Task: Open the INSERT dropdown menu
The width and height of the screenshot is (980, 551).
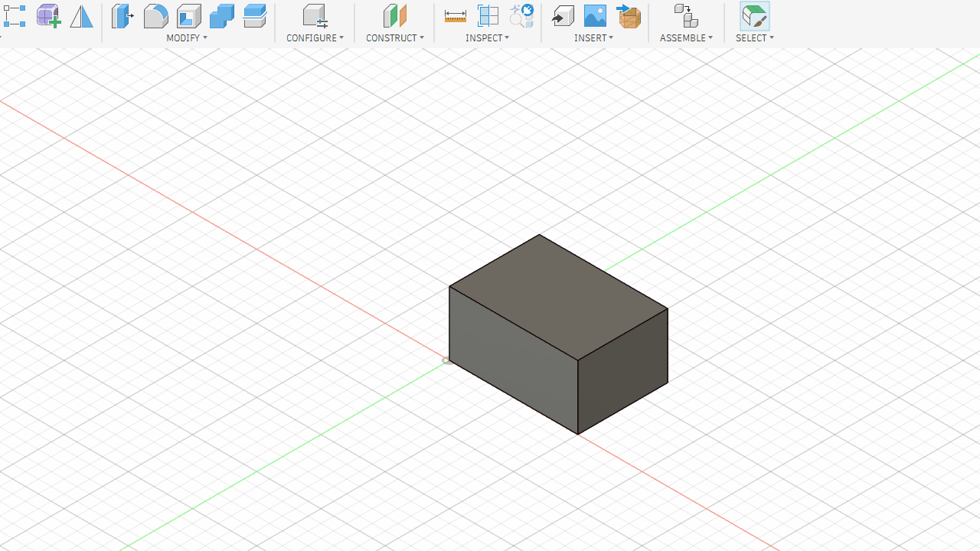Action: pyautogui.click(x=593, y=37)
